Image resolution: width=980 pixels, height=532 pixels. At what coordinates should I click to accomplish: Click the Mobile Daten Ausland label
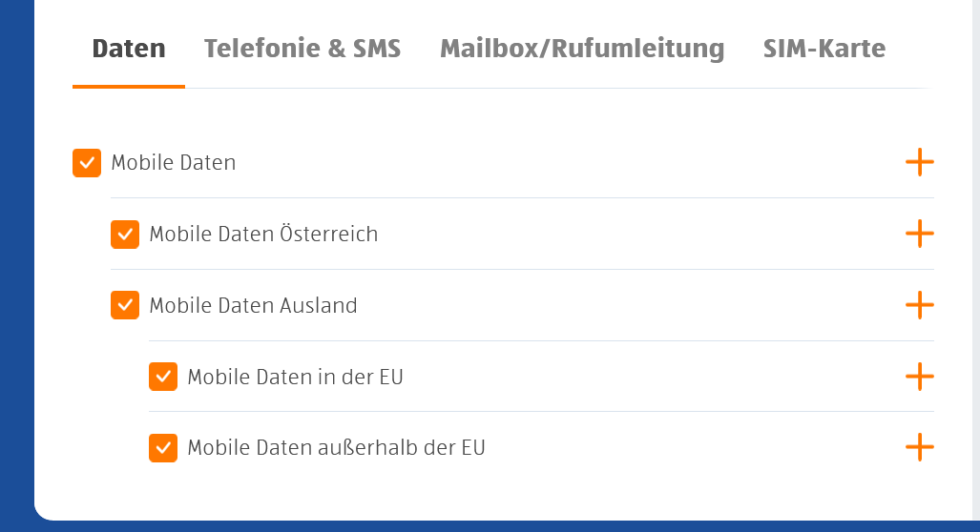coord(253,306)
